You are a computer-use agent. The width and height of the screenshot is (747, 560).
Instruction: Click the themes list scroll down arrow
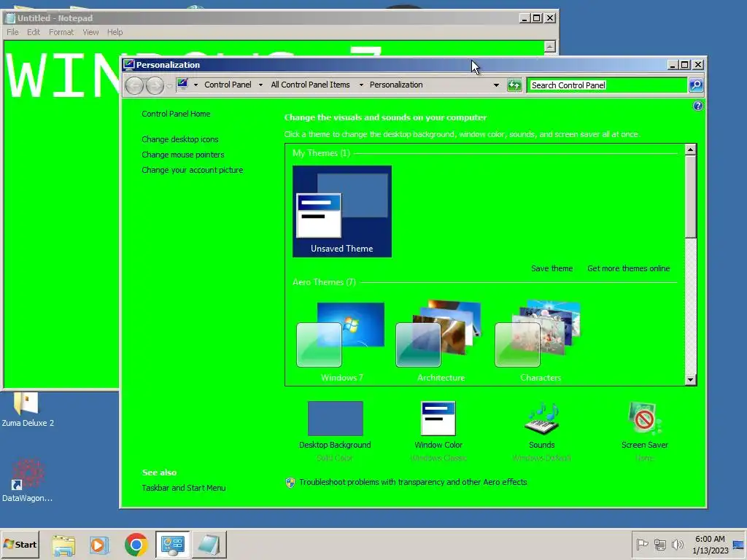coord(691,380)
